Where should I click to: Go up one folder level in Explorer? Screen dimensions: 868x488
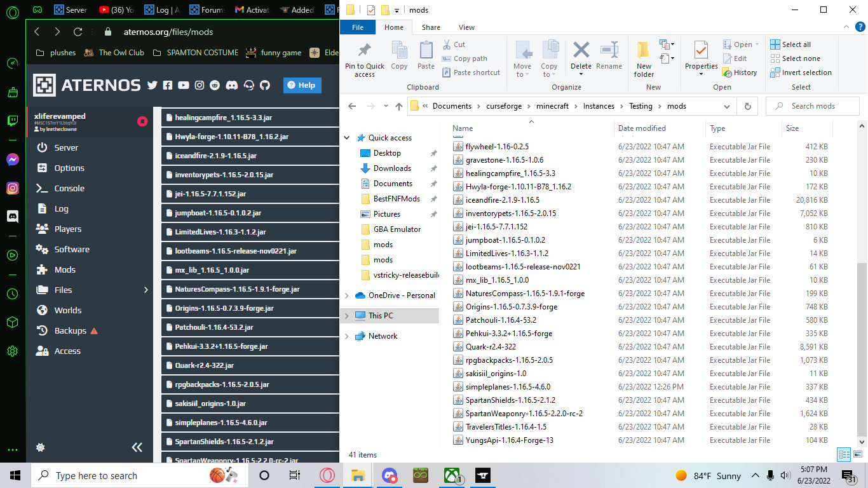398,106
